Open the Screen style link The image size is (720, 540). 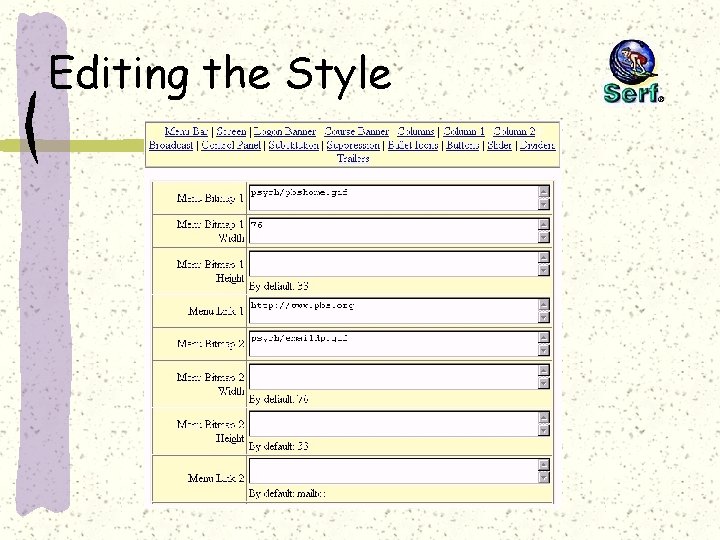coord(231,131)
